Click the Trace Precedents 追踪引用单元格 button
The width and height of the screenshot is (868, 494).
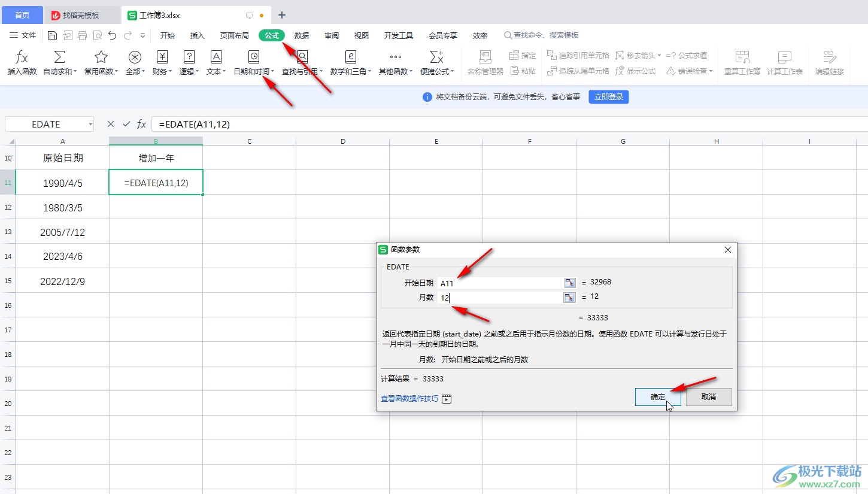[x=578, y=55]
